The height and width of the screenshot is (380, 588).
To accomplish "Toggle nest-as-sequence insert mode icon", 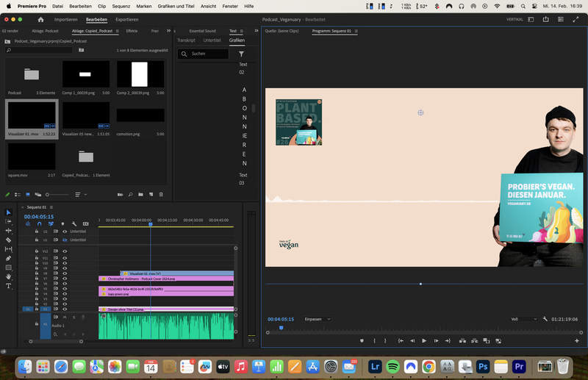I will click(28, 224).
